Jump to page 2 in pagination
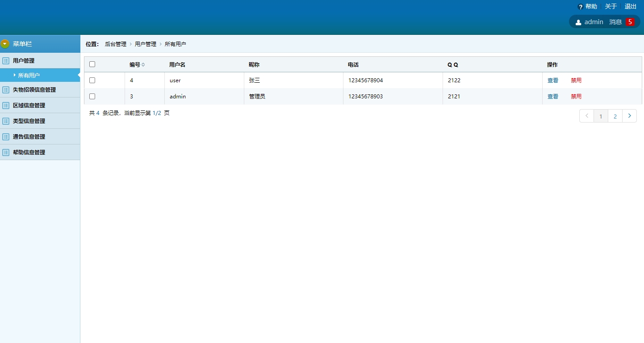Image resolution: width=644 pixels, height=343 pixels. [615, 116]
